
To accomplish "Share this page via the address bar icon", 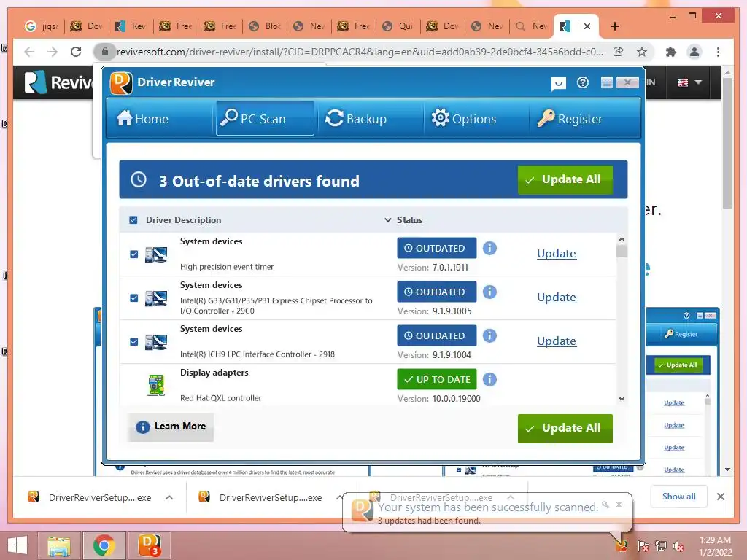I will coord(619,52).
